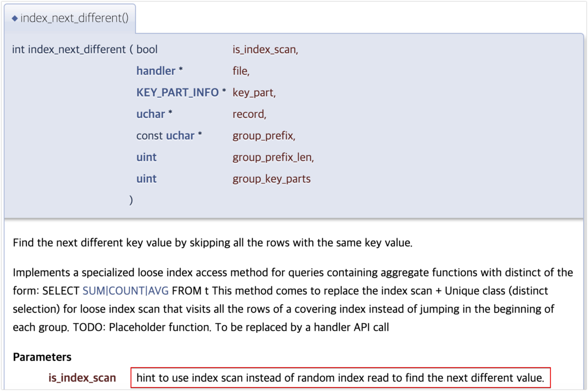Click the bool type keyword

[x=147, y=49]
